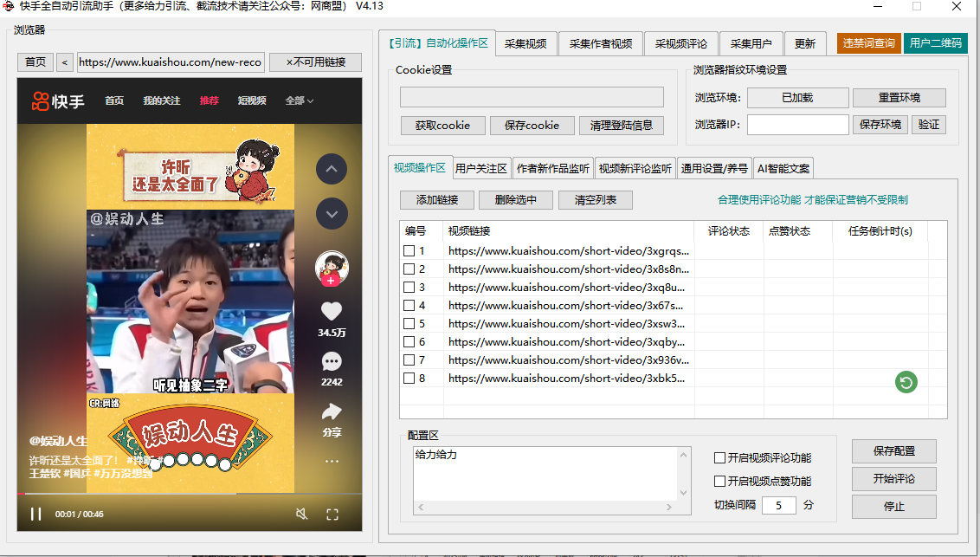
Task: Switch to 采集视频 tab
Action: click(x=525, y=44)
